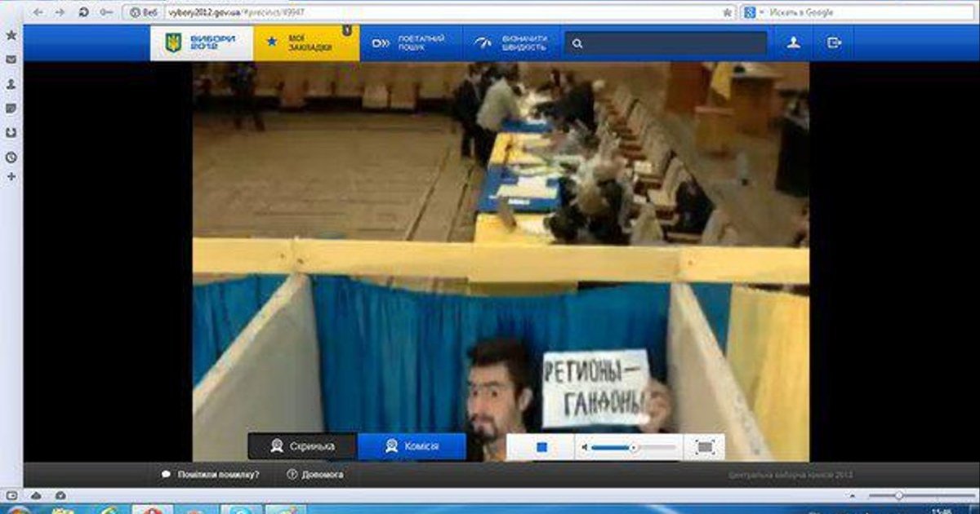The image size is (980, 514).
Task: Open the sidebar history clock panel
Action: pyautogui.click(x=11, y=157)
